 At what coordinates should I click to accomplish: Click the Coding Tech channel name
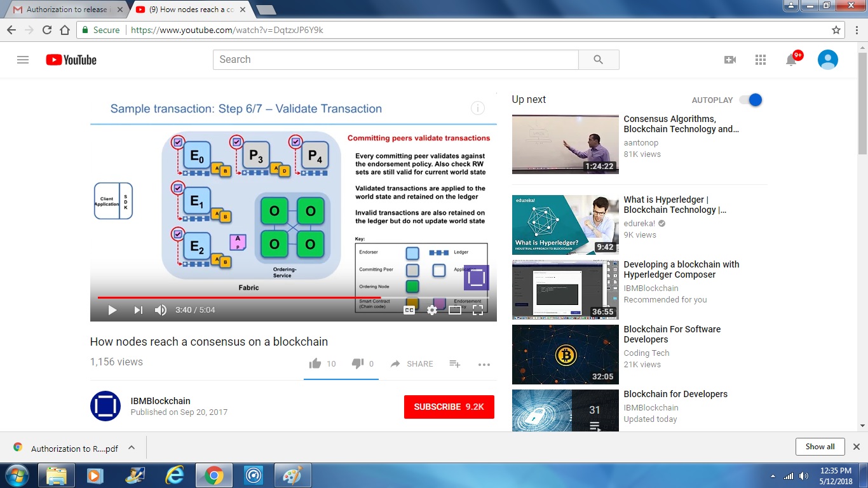(646, 353)
